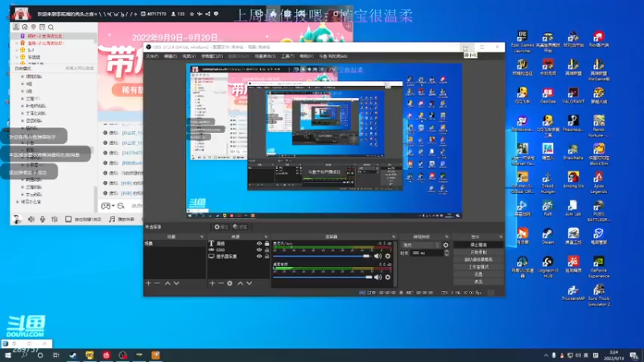This screenshot has height=362, width=644.
Task: Launch Raft from the desktop
Action: [547, 208]
